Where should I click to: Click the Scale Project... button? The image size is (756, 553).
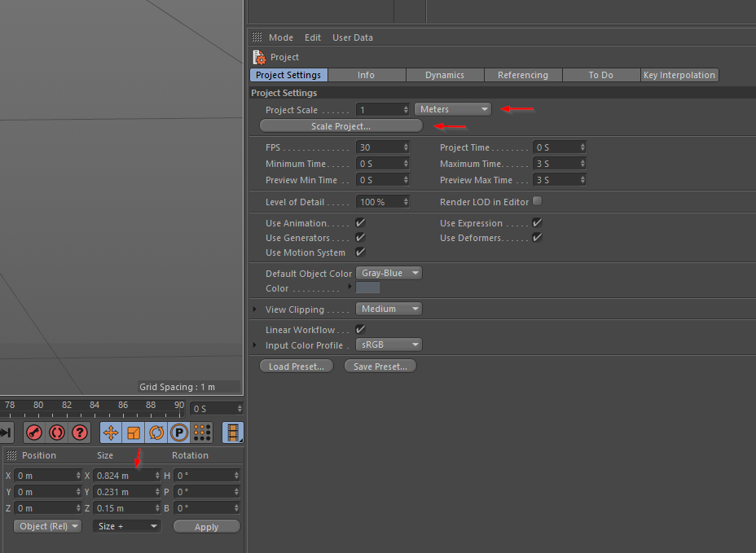click(x=341, y=126)
